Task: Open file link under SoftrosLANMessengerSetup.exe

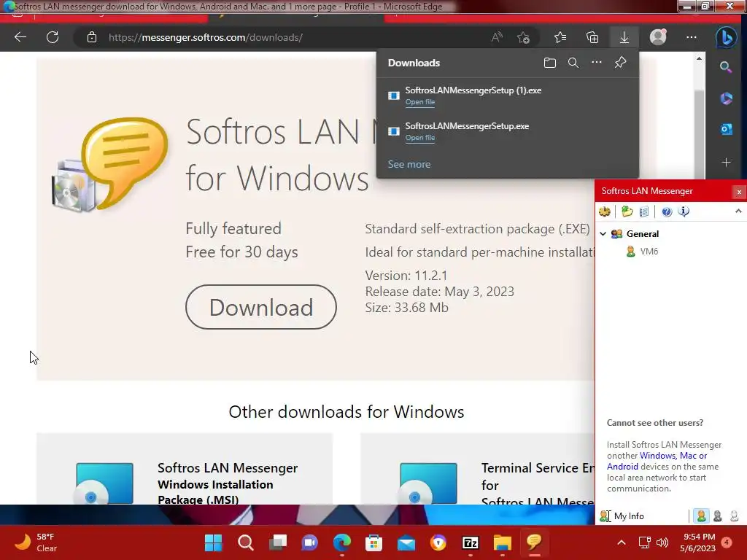Action: click(x=419, y=138)
